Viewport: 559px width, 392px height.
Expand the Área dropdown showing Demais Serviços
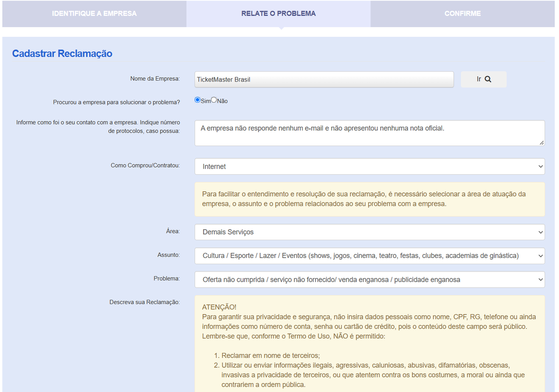369,232
